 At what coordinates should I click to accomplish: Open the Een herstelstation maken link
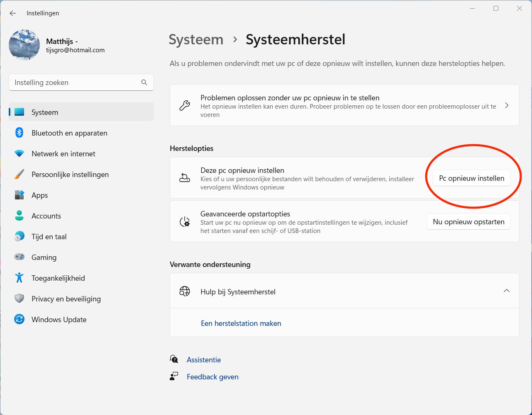pos(241,323)
